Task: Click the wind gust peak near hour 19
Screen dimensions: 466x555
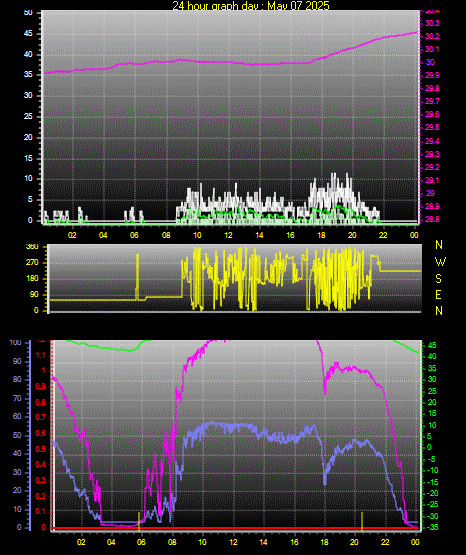Action: click(333, 174)
